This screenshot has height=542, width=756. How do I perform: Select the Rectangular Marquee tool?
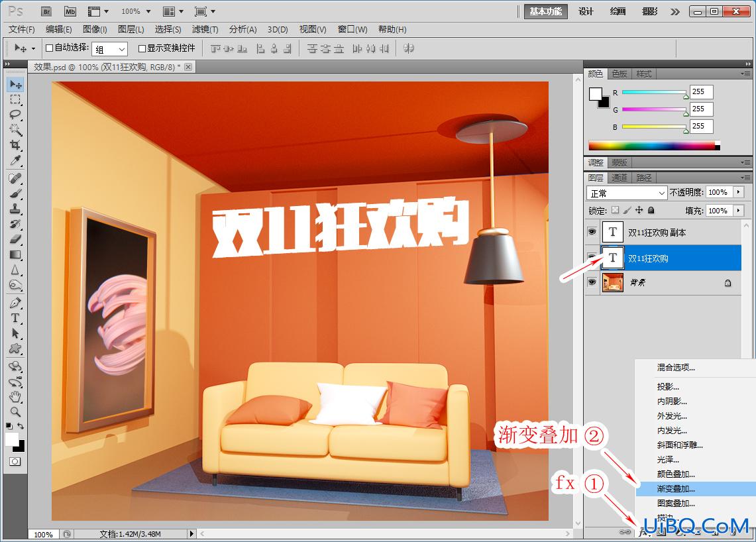pos(15,99)
